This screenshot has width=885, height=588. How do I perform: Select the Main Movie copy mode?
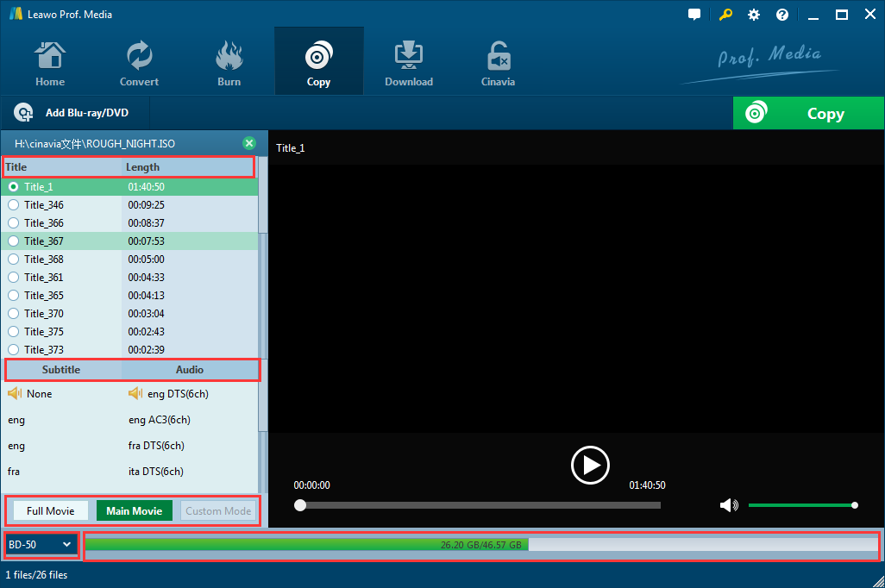click(x=134, y=510)
